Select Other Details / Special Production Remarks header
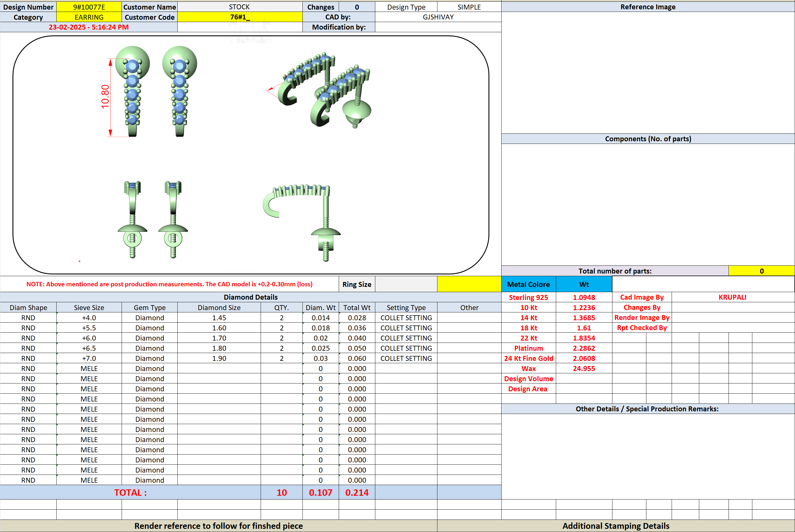The height and width of the screenshot is (532, 795). pyautogui.click(x=648, y=409)
